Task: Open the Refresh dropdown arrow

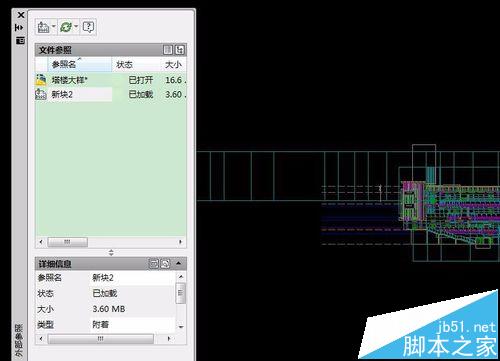Action: (76, 26)
